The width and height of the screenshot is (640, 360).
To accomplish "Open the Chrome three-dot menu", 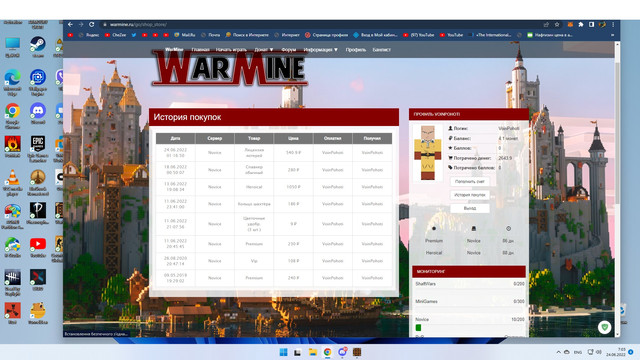I will click(x=613, y=24).
